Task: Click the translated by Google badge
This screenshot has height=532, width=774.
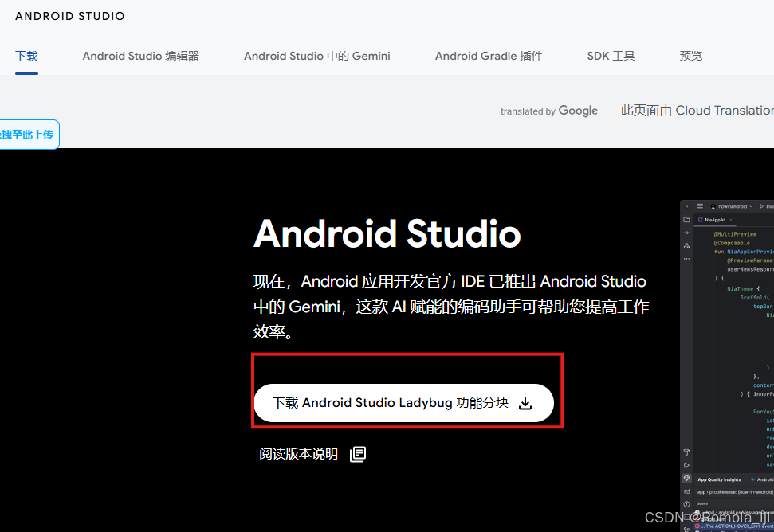Action: pos(549,111)
